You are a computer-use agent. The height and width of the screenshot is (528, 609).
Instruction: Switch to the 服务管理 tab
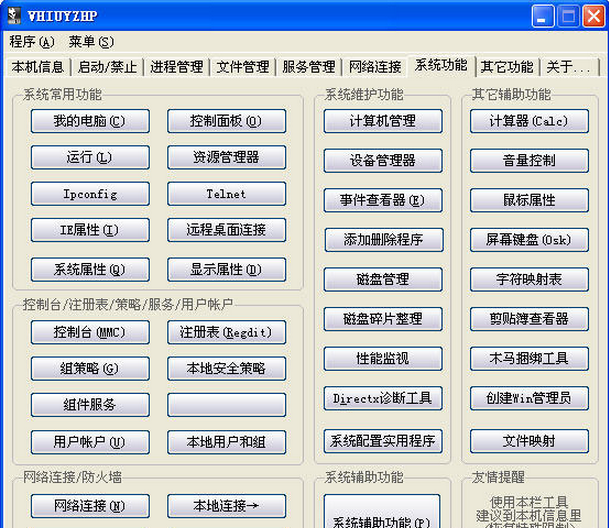click(309, 67)
